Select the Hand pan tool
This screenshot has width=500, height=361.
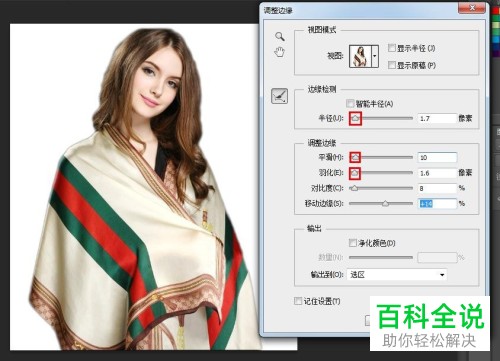click(x=279, y=52)
